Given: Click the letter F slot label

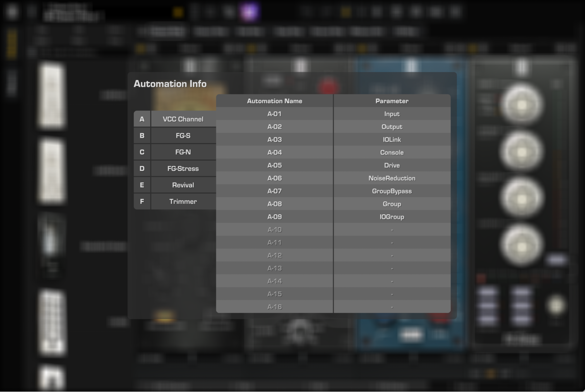Looking at the screenshot, I should point(142,201).
